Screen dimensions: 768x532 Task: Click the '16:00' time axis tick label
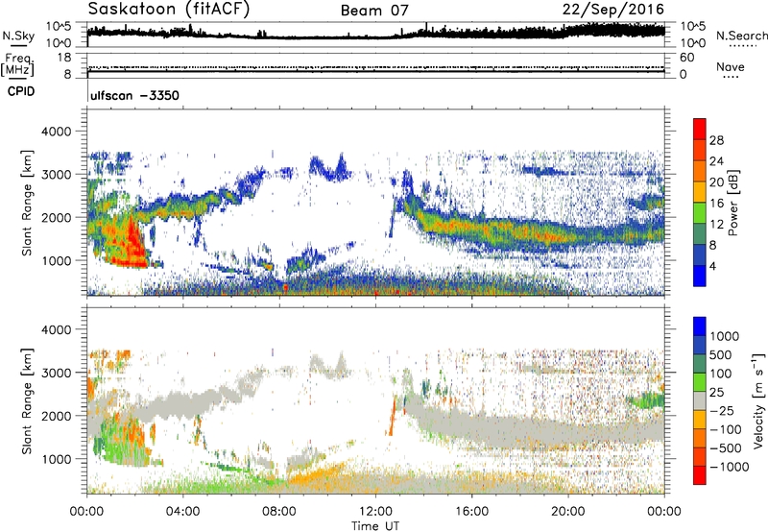(x=471, y=512)
